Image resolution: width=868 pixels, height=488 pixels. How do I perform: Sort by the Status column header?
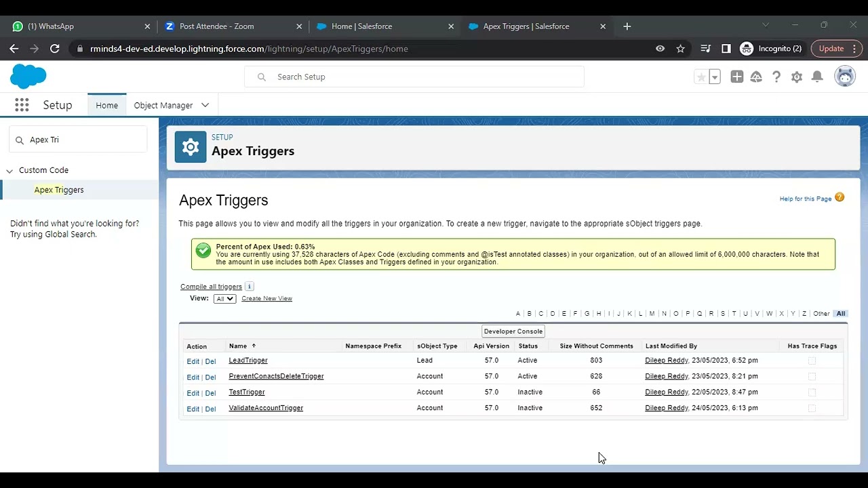pyautogui.click(x=528, y=346)
